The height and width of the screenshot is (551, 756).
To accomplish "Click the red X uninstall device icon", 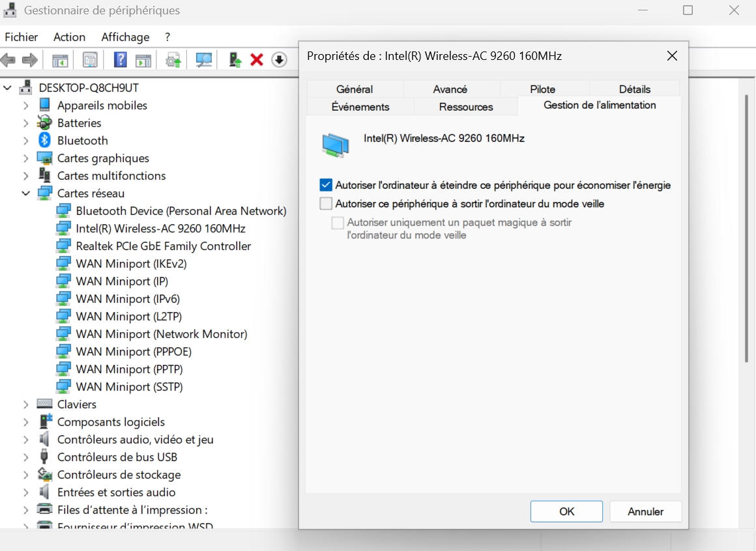I will (257, 60).
